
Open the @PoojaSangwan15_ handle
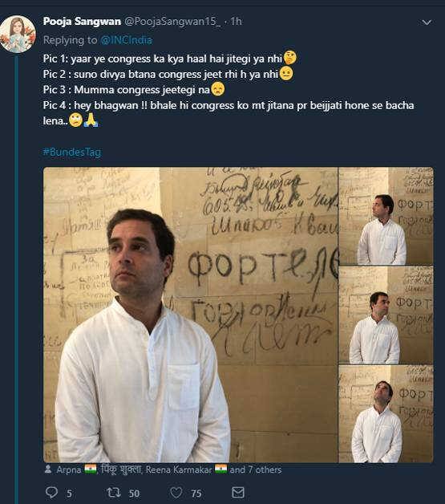pyautogui.click(x=172, y=21)
